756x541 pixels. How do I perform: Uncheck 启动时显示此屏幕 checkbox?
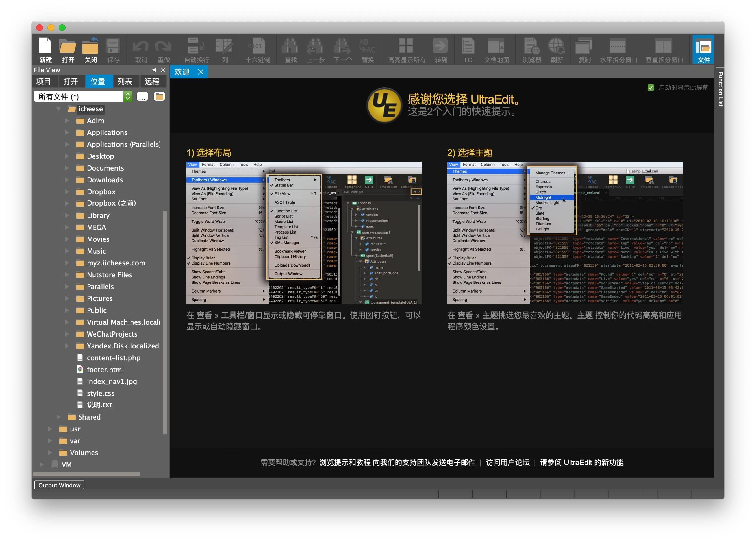(650, 88)
